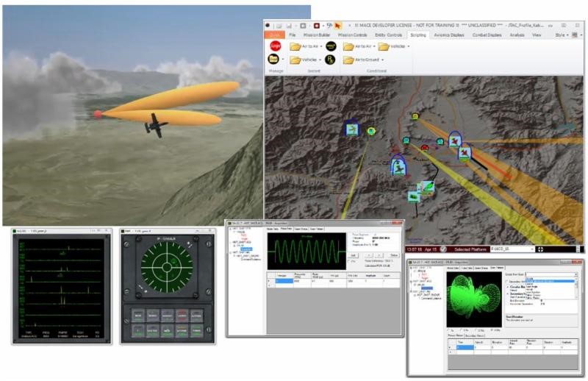This screenshot has width=588, height=381.
Task: Click the next pulse arrow button
Action: (379, 256)
